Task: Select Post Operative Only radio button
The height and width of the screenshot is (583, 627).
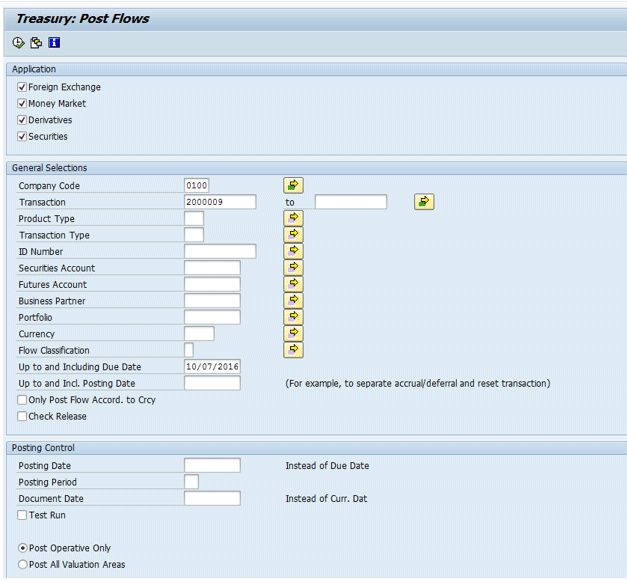Action: point(23,548)
